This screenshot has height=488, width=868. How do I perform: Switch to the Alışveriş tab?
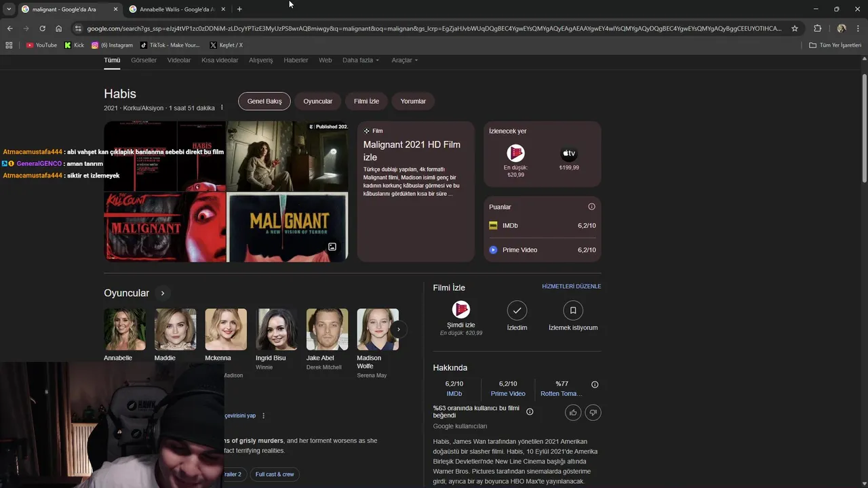point(261,60)
